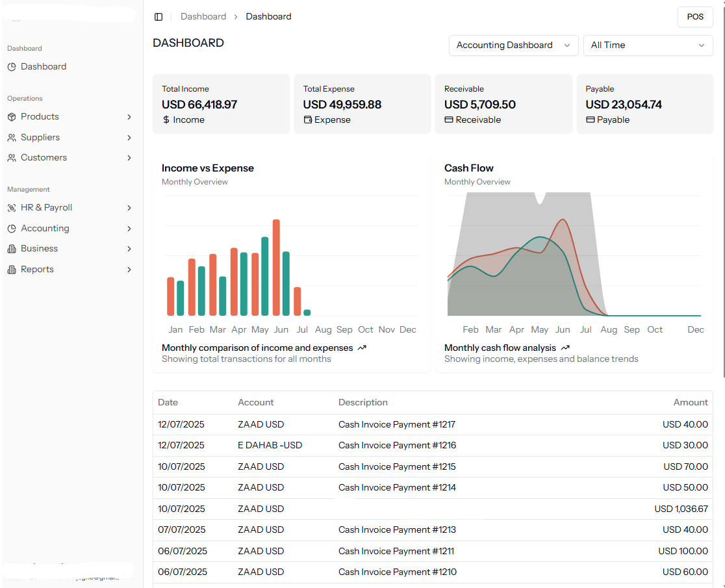Click the Dashboard pie-chart icon in sidebar
Viewport: 725px width, 588px height.
tap(12, 66)
